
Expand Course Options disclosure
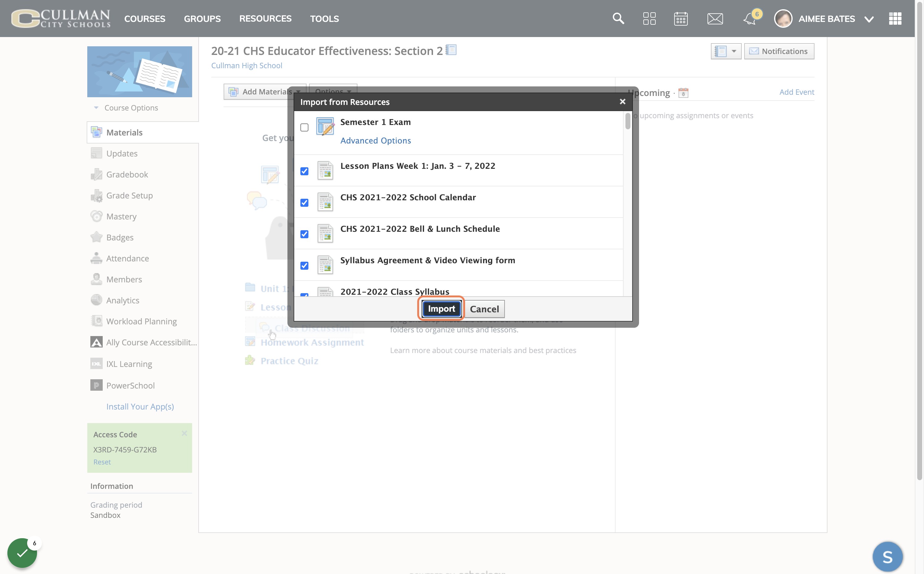pos(126,107)
